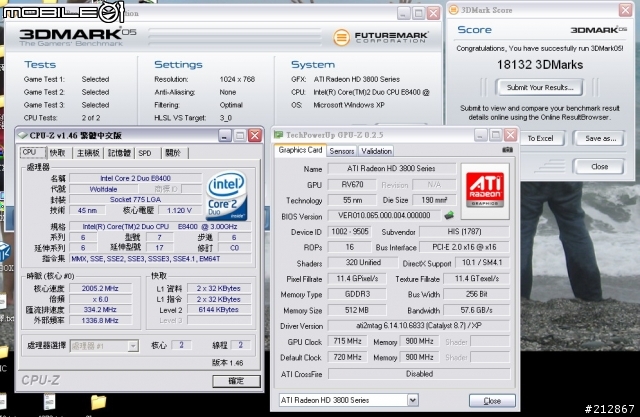Click the Socket 775 LGA package field
Viewport: 640px width, 417px height.
tap(136, 200)
